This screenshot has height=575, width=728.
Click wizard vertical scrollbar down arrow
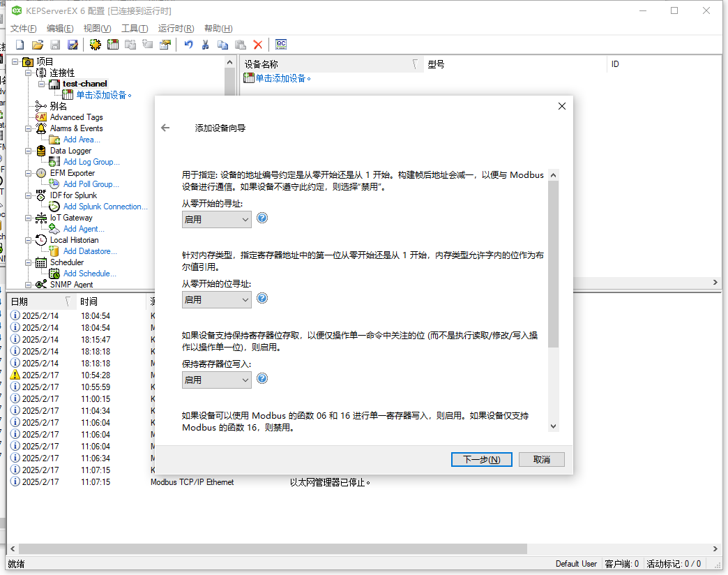coord(553,426)
